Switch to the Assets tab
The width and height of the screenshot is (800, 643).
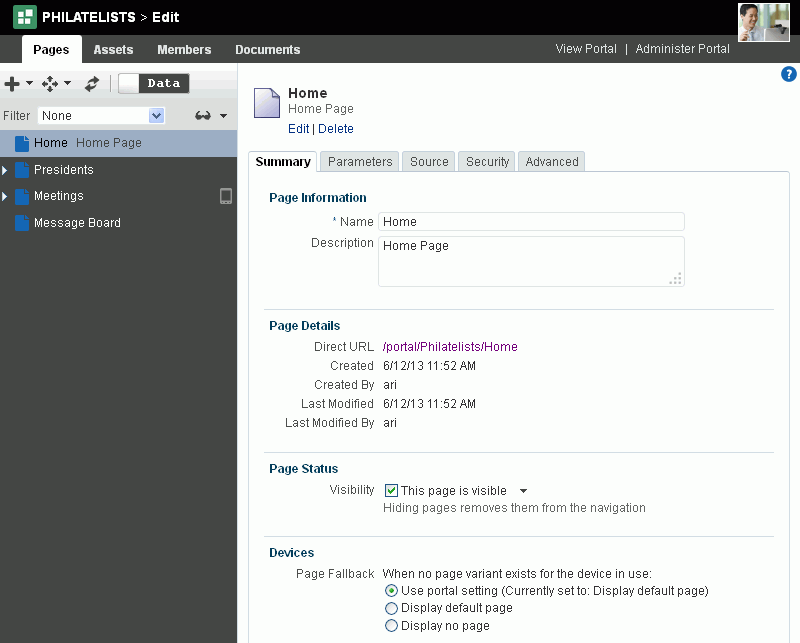113,50
